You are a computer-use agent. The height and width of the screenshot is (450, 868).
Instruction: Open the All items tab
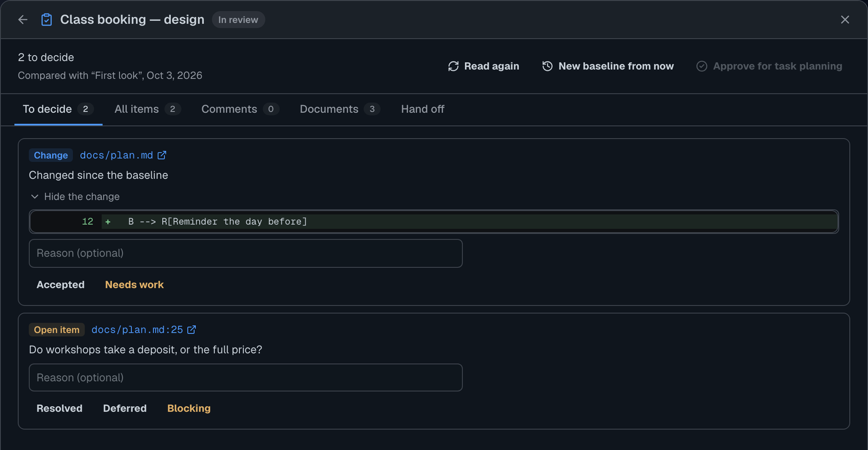(x=148, y=109)
